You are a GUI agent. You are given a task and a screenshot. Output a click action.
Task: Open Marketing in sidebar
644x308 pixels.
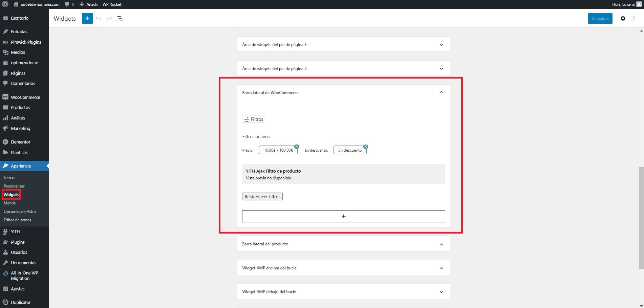click(x=20, y=128)
